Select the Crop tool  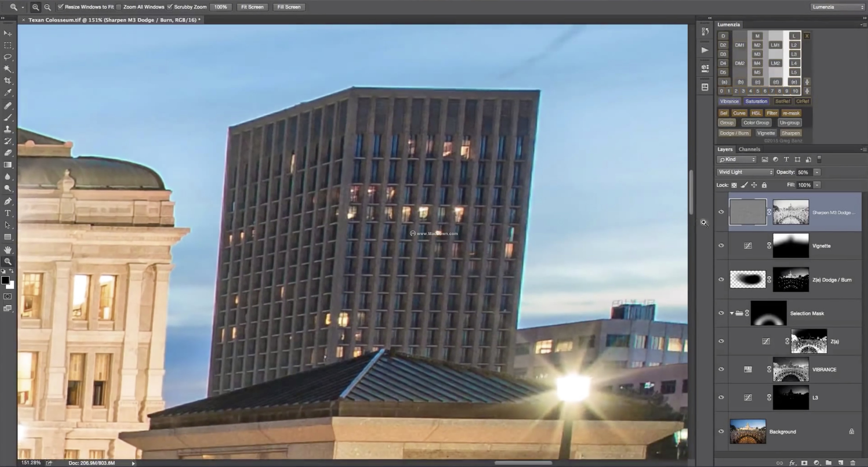[x=7, y=80]
